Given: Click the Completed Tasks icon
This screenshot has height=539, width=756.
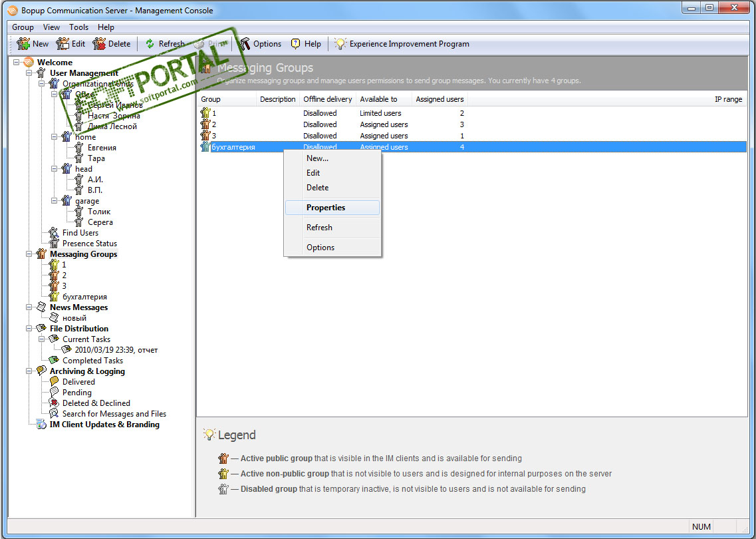Looking at the screenshot, I should pos(54,360).
